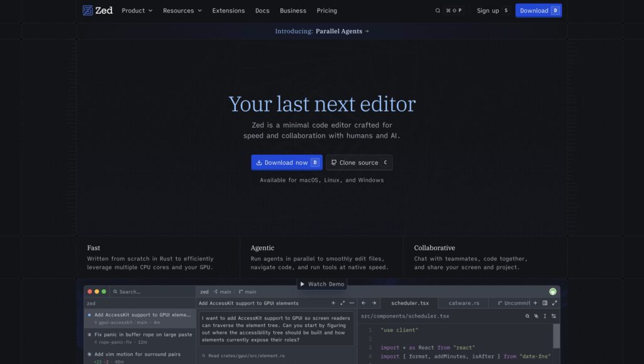Viewport: 644px width, 364px height.
Task: Click the editor breadcrumb search icon
Action: 528,316
